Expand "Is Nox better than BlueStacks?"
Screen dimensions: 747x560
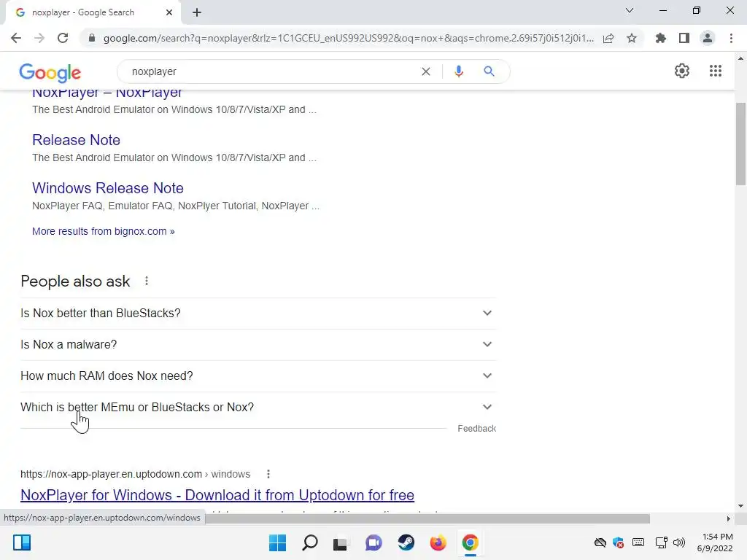click(258, 314)
